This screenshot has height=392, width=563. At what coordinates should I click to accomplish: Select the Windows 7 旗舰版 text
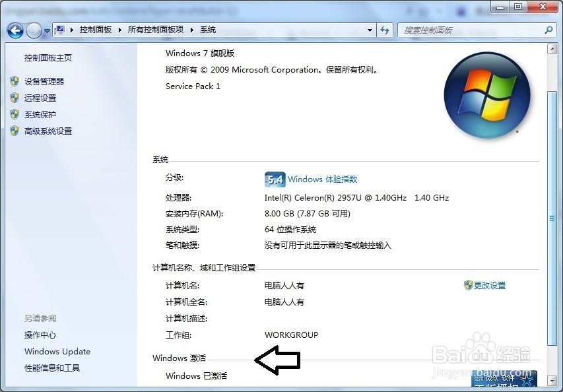200,53
